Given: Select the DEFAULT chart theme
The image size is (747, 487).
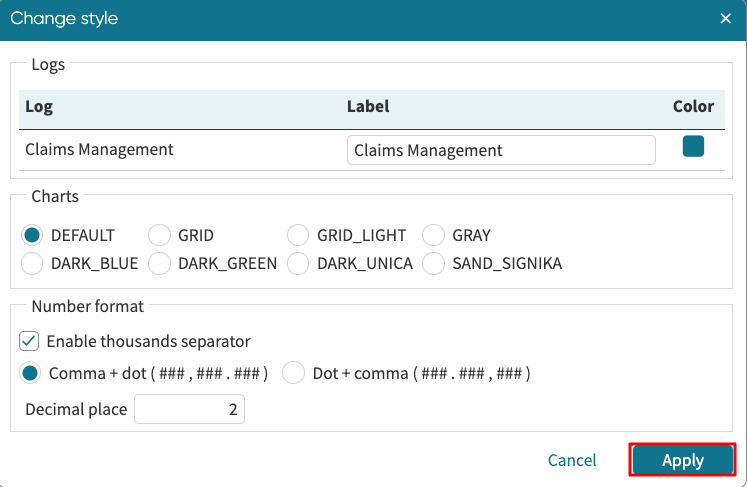Looking at the screenshot, I should 33,235.
